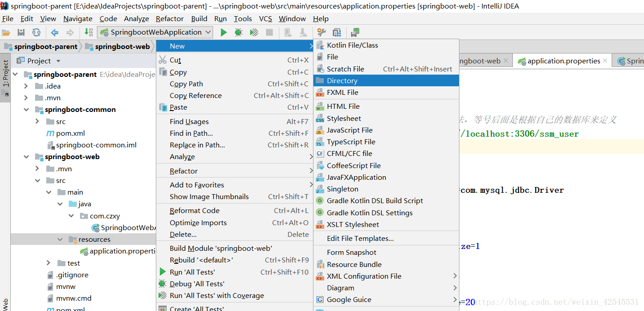Choose Cut from the context menu

point(234,60)
